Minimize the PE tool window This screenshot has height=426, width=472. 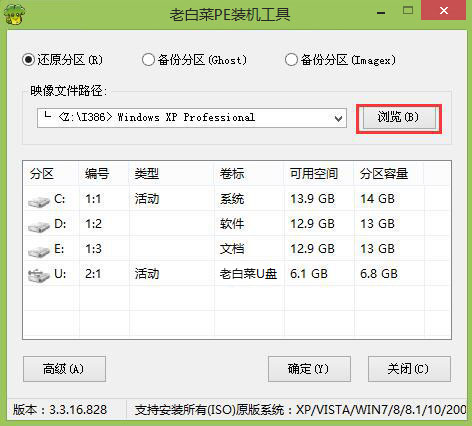coord(381,13)
